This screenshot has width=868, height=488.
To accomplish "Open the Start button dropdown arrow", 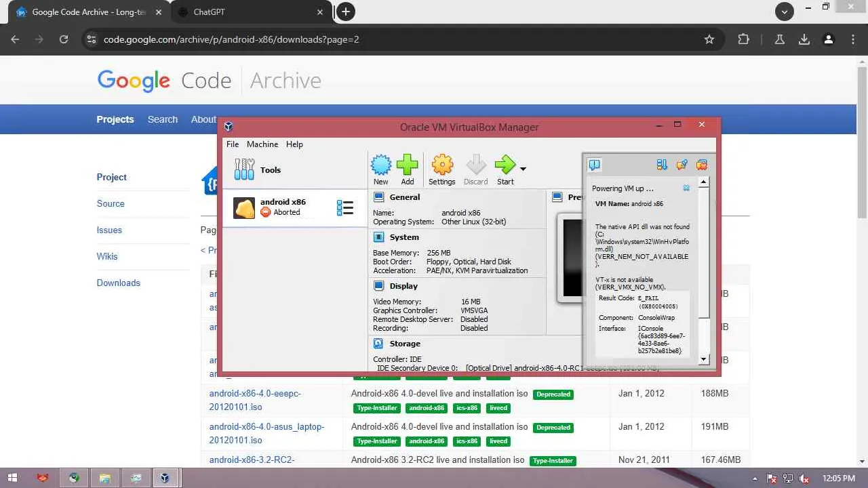I will click(523, 169).
